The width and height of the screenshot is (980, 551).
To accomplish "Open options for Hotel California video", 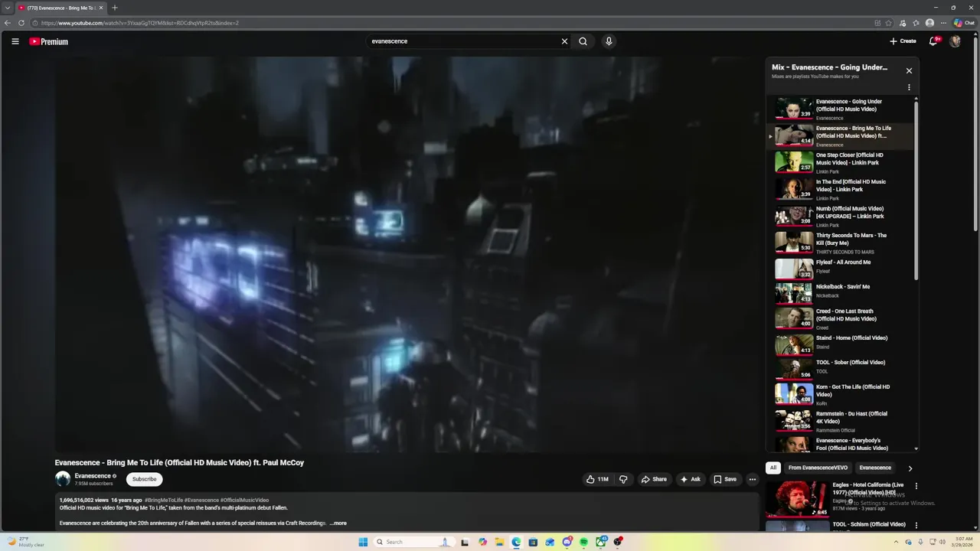I will [x=916, y=486].
